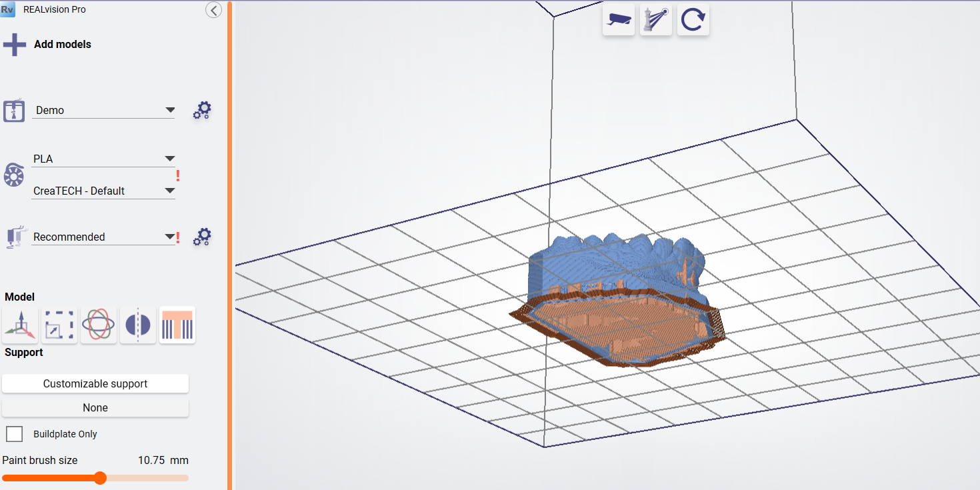Open the Support painting tool

point(177,325)
